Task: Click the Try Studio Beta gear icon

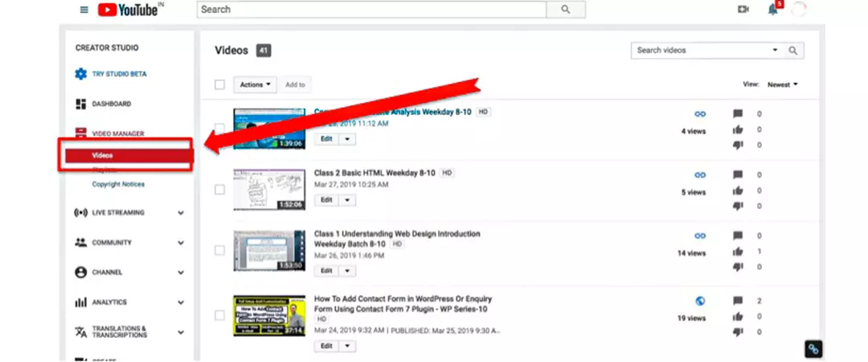Action: tap(81, 74)
